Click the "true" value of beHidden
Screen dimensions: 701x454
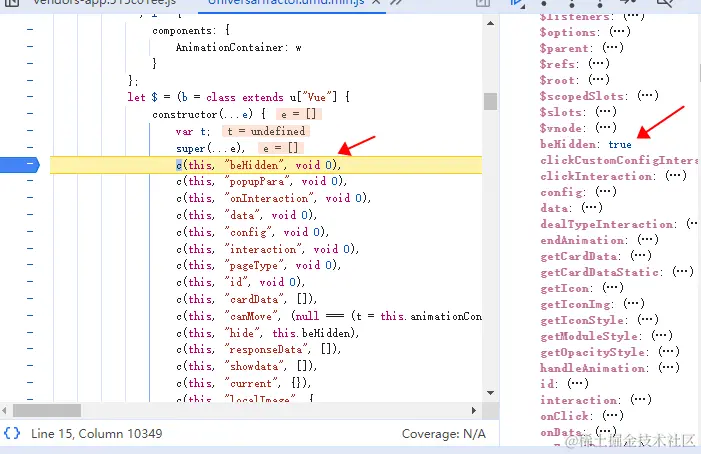point(620,144)
